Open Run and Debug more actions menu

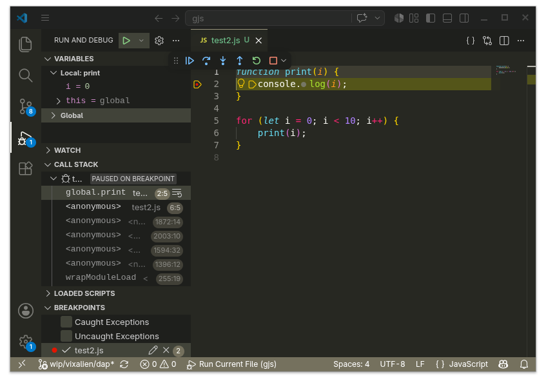[x=176, y=41]
